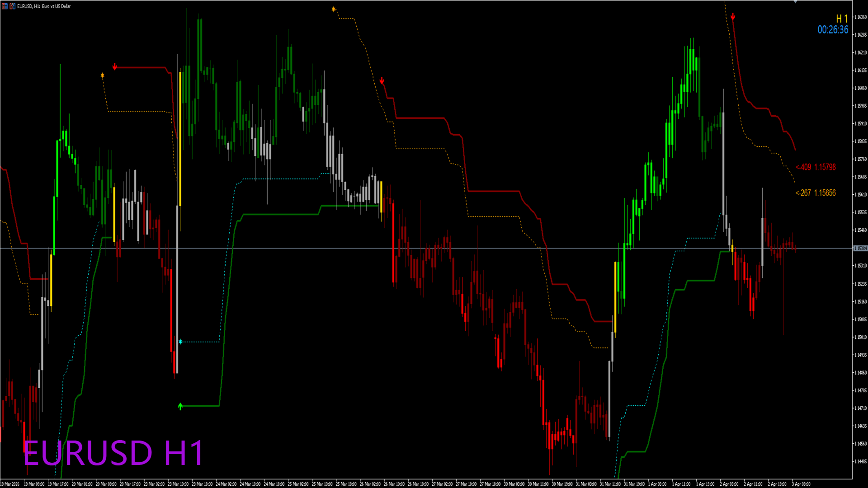Image resolution: width=868 pixels, height=488 pixels.
Task: Click the orange star at chart top center
Action: coord(334,9)
